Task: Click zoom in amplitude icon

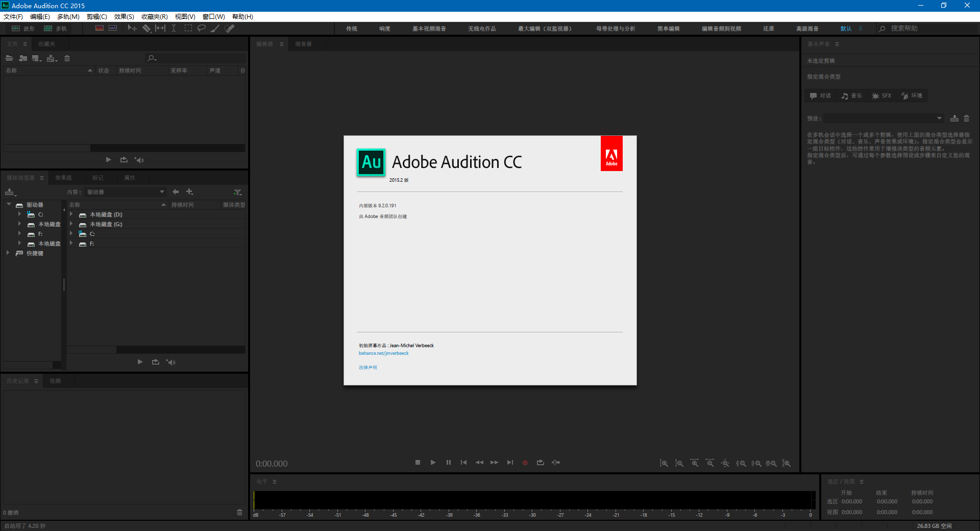Action: point(664,463)
